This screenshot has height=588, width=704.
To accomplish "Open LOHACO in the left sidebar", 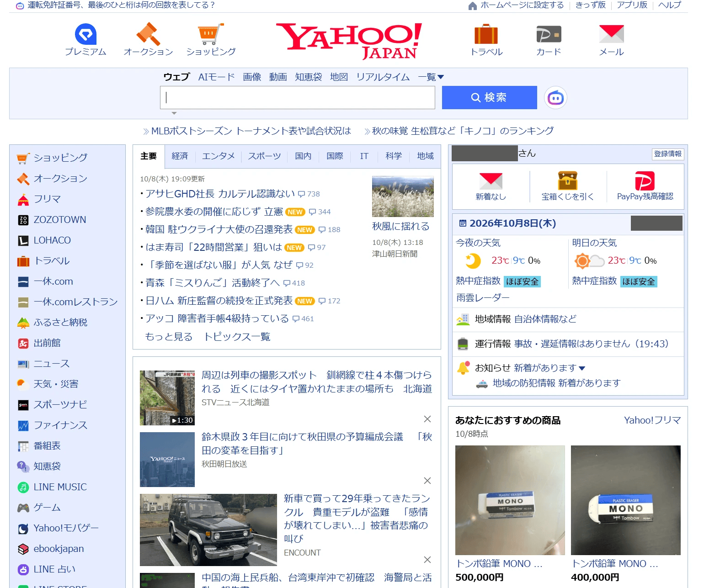I will click(x=52, y=240).
